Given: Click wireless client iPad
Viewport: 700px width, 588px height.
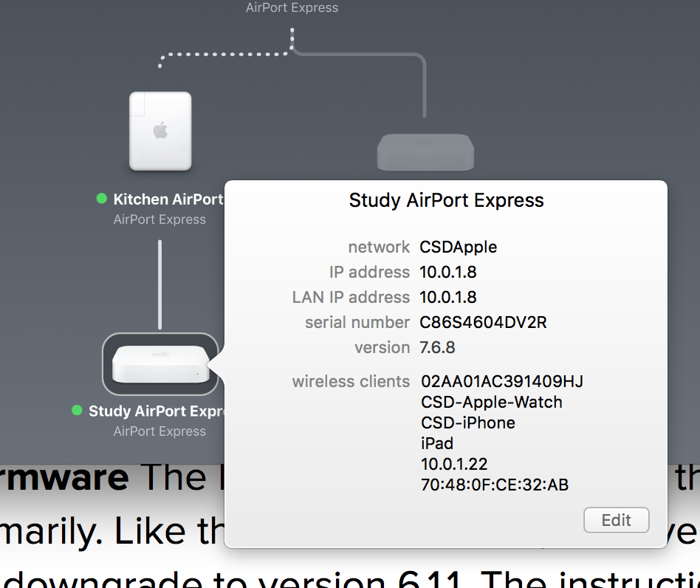Looking at the screenshot, I should (x=437, y=443).
